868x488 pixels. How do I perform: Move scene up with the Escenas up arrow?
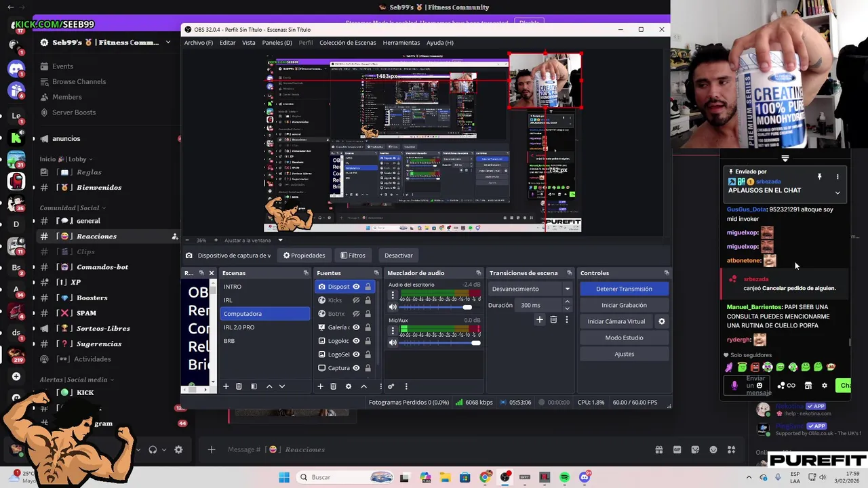(x=269, y=386)
